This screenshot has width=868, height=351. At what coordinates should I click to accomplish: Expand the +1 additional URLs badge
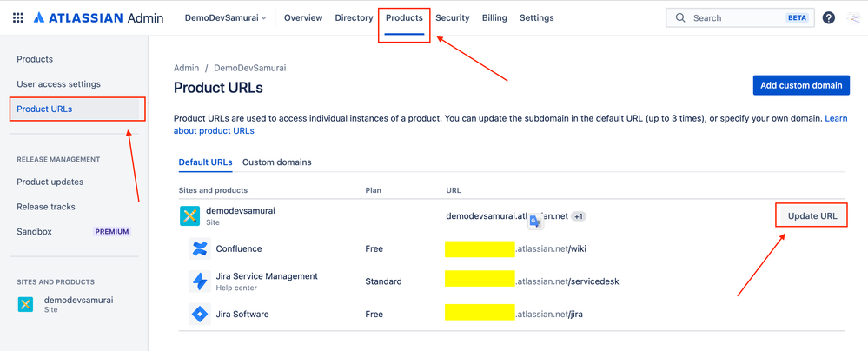(579, 216)
